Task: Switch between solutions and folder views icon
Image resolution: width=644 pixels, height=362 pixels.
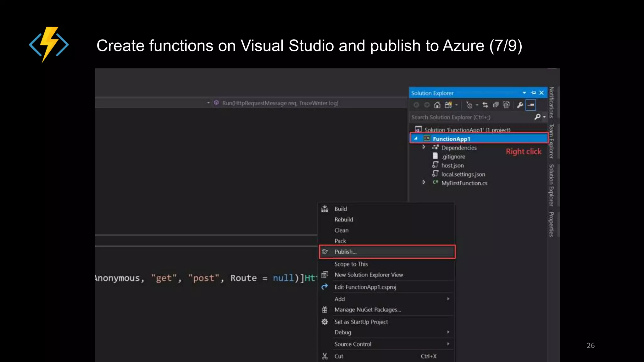Action: point(448,105)
